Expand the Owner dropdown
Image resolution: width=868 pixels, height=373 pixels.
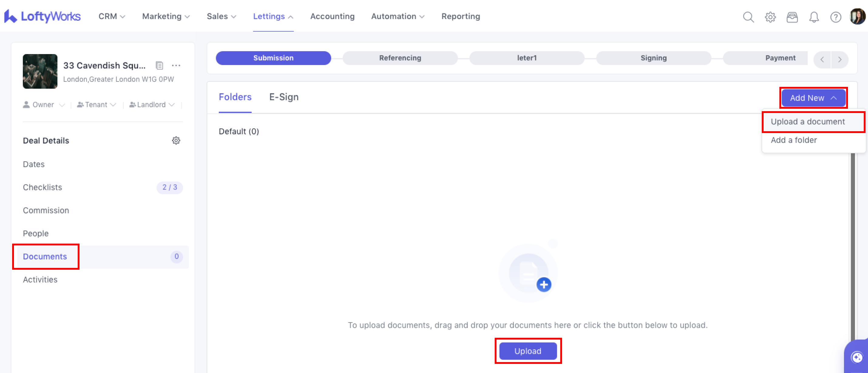point(44,105)
